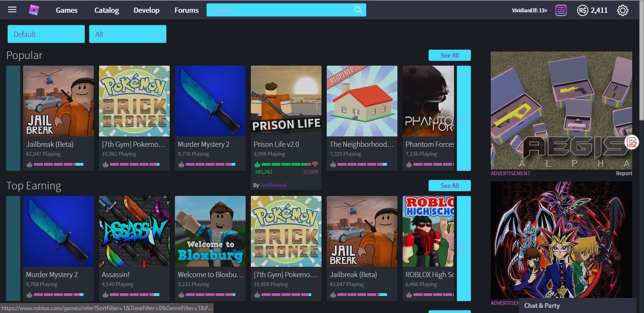Open the All genre dropdown
The width and height of the screenshot is (644, 313).
(x=128, y=34)
